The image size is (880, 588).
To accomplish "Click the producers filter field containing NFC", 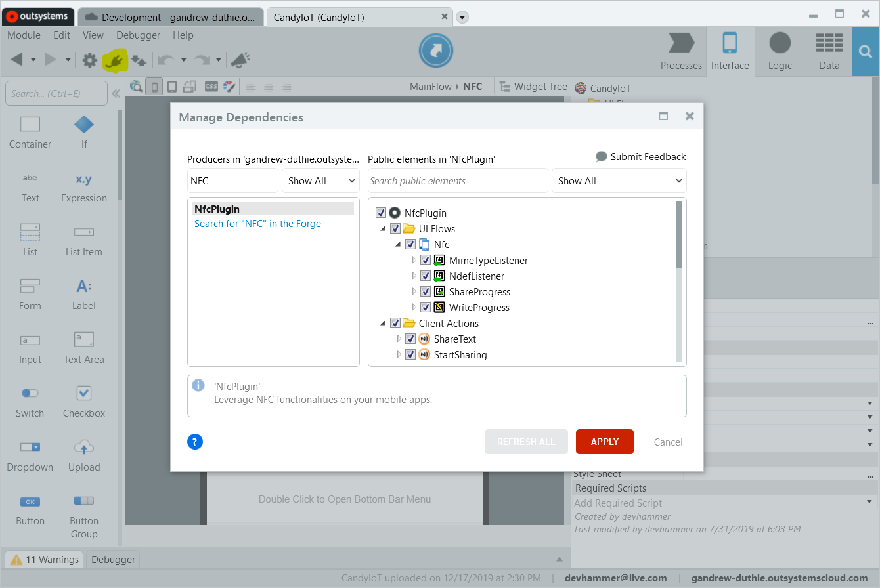I will 232,180.
